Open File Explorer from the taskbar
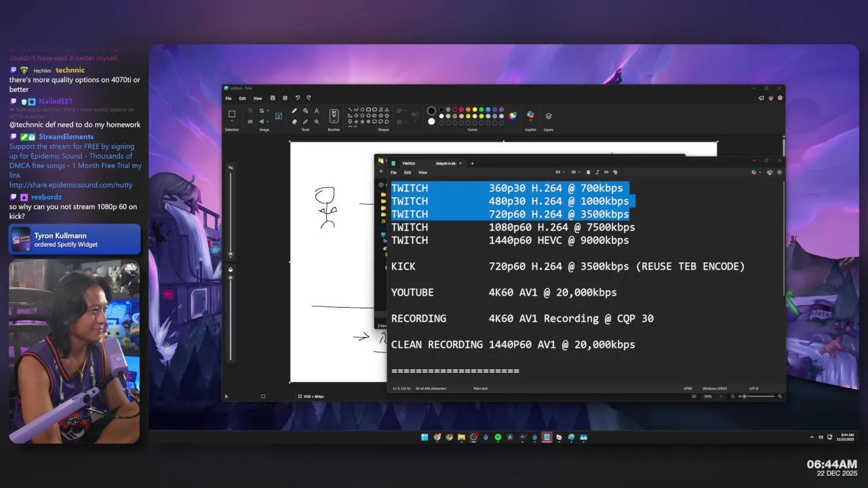868x488 pixels. pyautogui.click(x=461, y=437)
